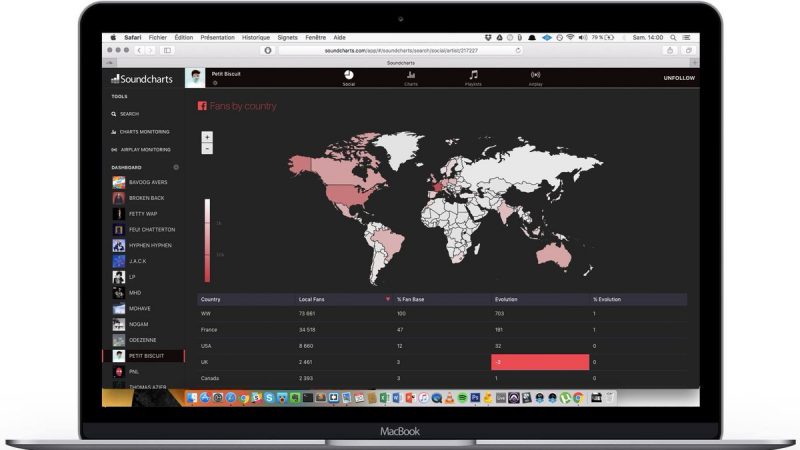Click the gear icon beside Dashboard
The width and height of the screenshot is (800, 450).
176,167
